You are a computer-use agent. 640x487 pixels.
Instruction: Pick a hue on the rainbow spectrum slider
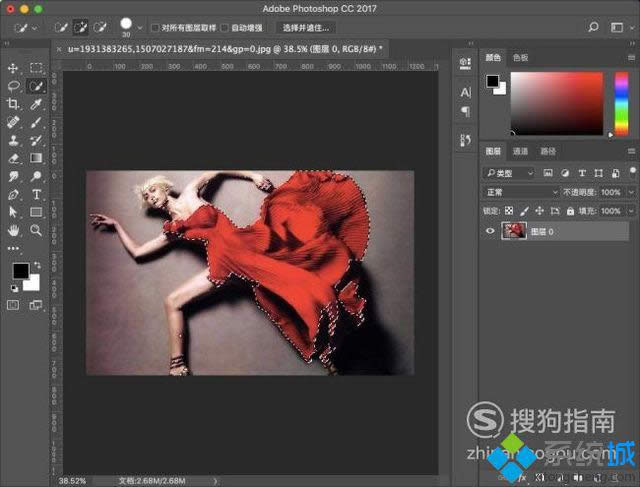point(622,104)
